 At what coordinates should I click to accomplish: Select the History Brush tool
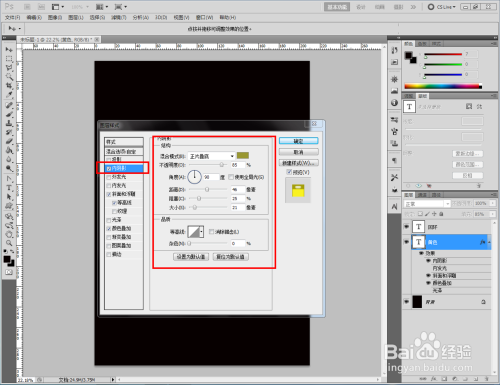click(9, 133)
